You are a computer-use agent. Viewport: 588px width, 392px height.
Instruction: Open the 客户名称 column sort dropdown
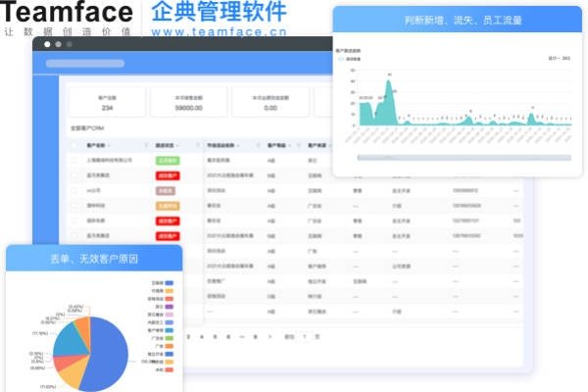coord(109,146)
